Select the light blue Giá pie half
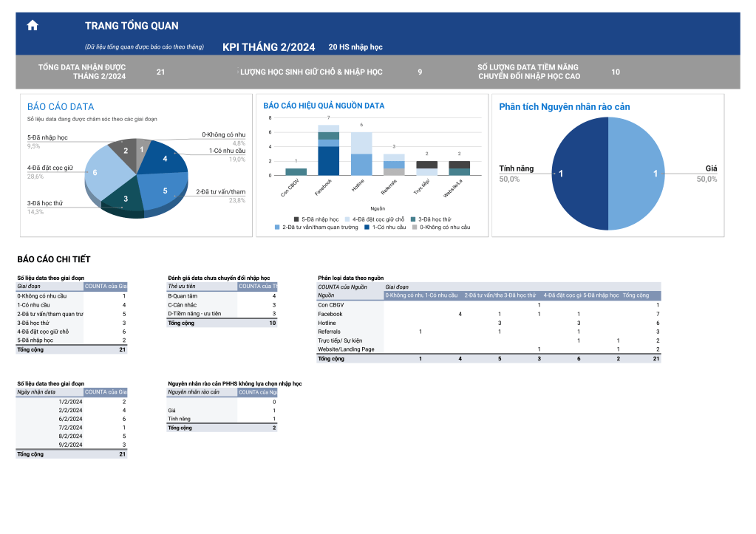Screen dimensions: 756x534 (636, 174)
